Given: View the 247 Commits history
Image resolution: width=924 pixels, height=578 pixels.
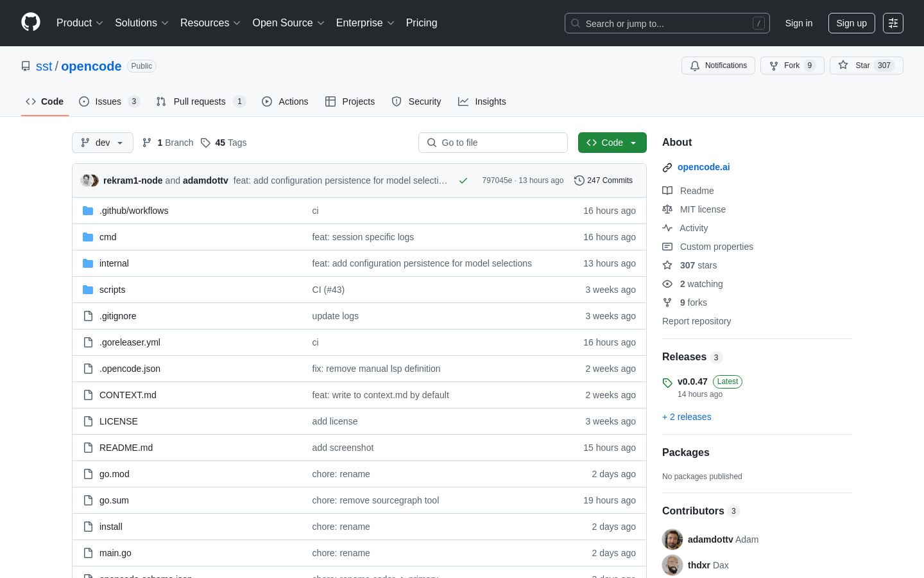Looking at the screenshot, I should coord(604,180).
